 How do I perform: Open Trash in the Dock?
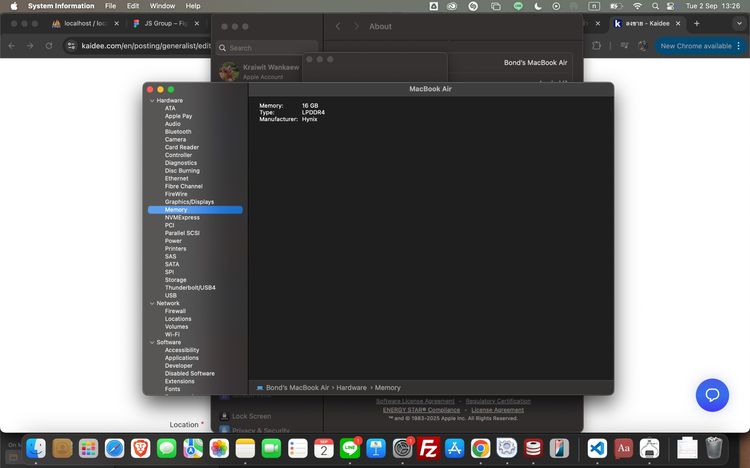click(714, 448)
